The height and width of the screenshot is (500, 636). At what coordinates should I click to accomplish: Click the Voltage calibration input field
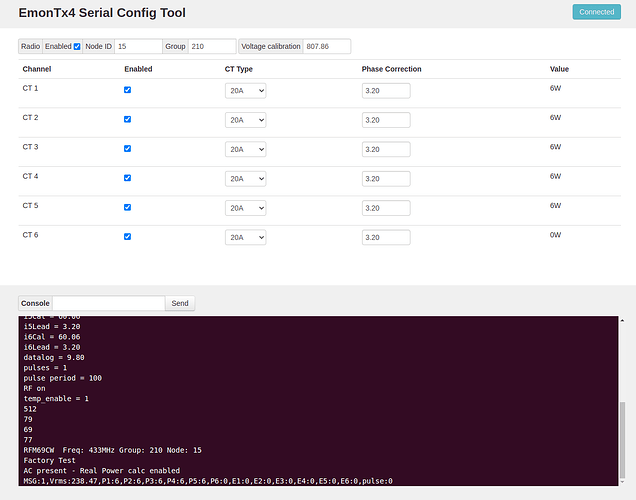(x=327, y=46)
